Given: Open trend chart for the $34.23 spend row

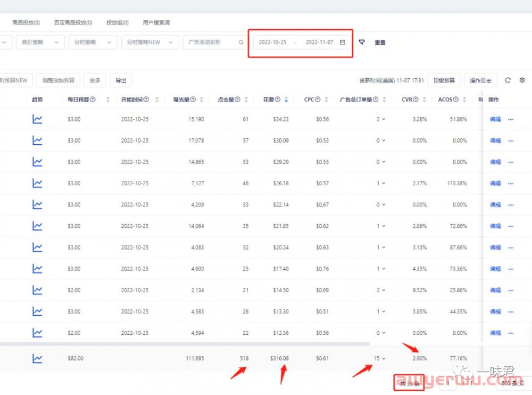Looking at the screenshot, I should click(x=37, y=119).
